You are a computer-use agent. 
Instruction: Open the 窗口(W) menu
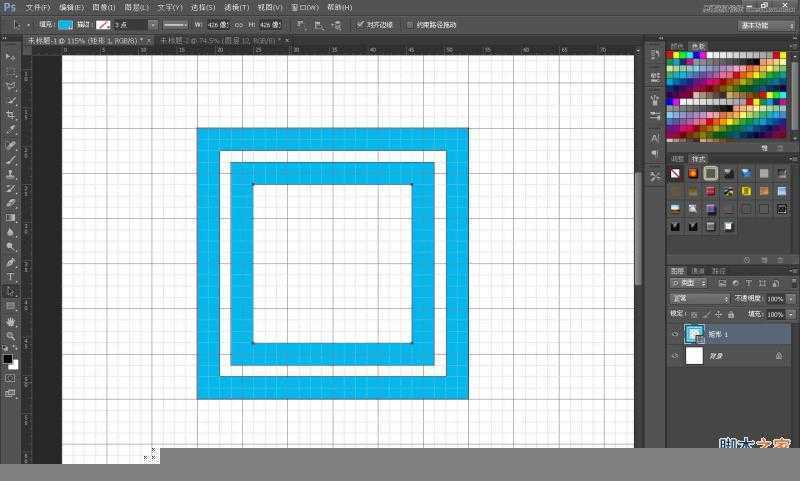pos(305,8)
